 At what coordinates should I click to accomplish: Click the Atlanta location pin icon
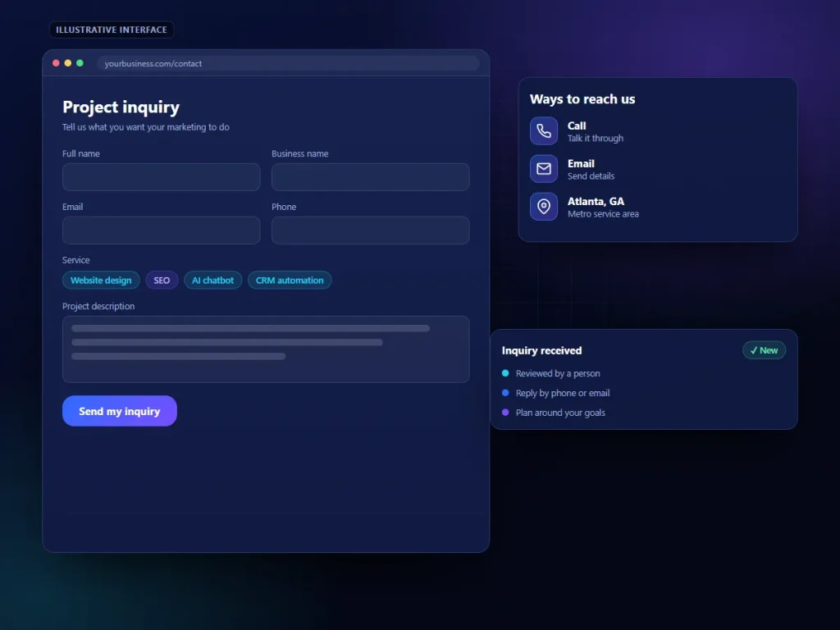click(x=544, y=206)
